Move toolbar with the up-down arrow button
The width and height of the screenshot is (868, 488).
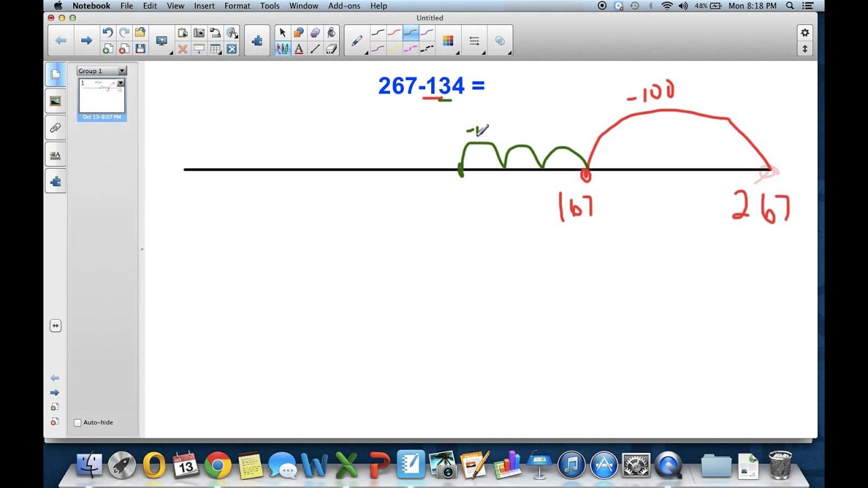click(805, 49)
